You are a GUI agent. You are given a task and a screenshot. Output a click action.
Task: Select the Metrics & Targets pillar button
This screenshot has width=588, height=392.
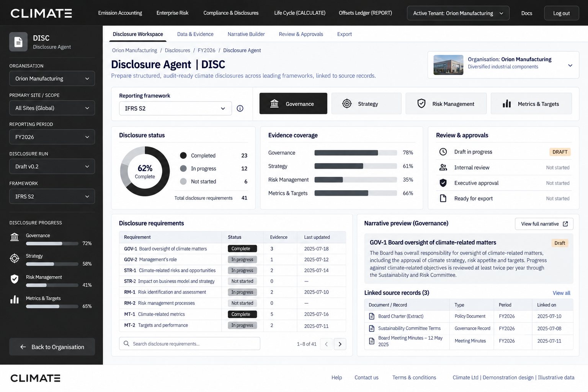click(x=531, y=103)
